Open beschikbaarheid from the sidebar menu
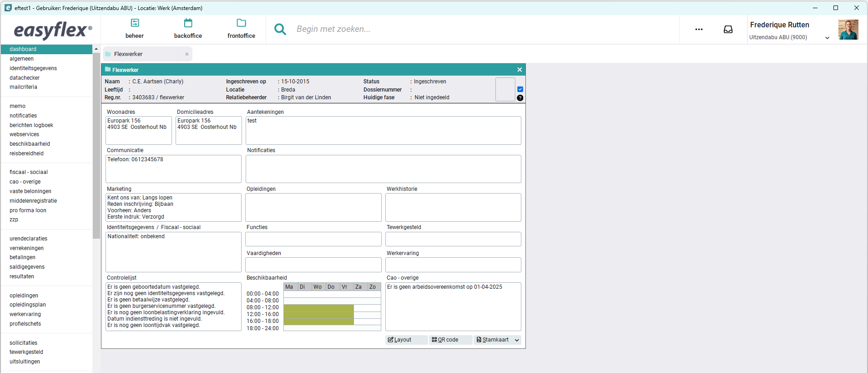This screenshot has width=868, height=373. coord(30,144)
